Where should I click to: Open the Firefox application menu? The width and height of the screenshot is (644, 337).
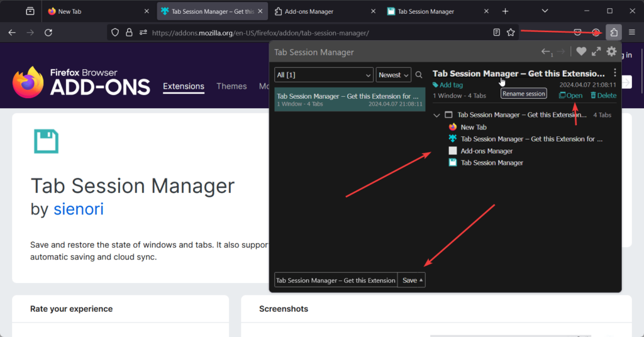pos(631,33)
